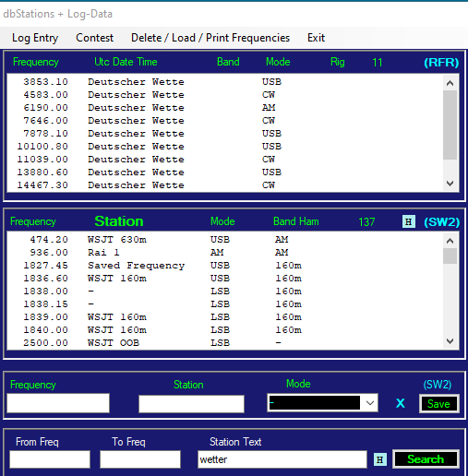Click the Utc Date Time column header
Image resolution: width=468 pixels, height=476 pixels.
[x=126, y=62]
